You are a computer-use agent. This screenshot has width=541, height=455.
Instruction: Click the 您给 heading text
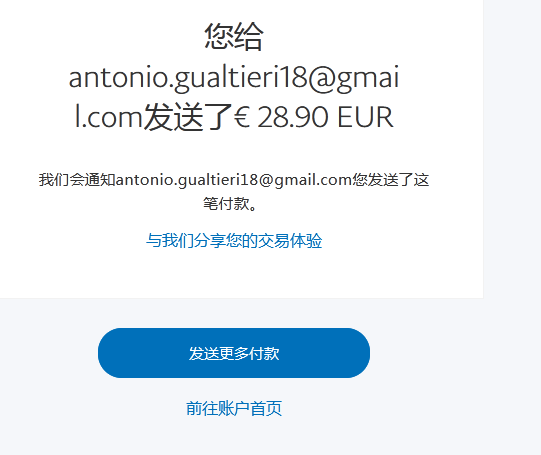[x=234, y=37]
